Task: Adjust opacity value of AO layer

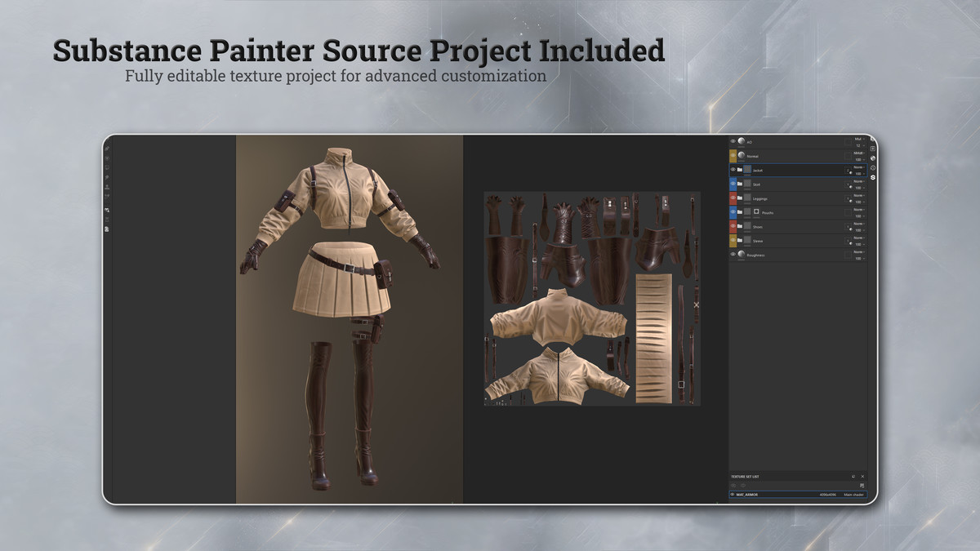Action: point(859,145)
